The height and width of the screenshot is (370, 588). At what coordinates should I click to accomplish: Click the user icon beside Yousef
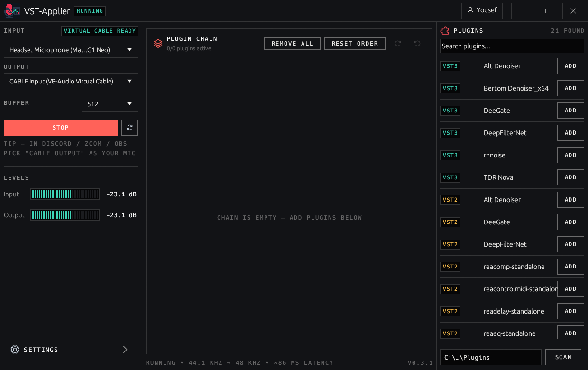tap(470, 10)
